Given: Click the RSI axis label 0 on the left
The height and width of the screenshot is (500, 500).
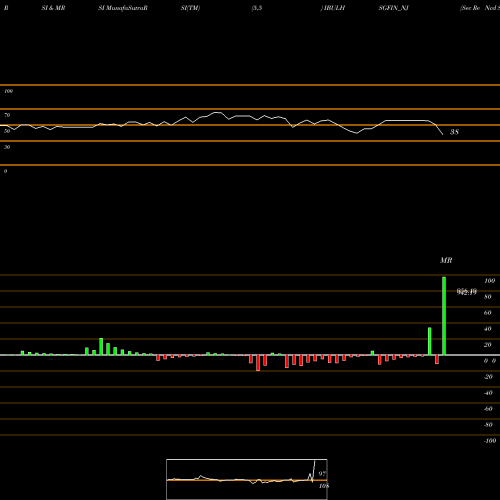Looking at the screenshot, I should (x=5, y=171).
